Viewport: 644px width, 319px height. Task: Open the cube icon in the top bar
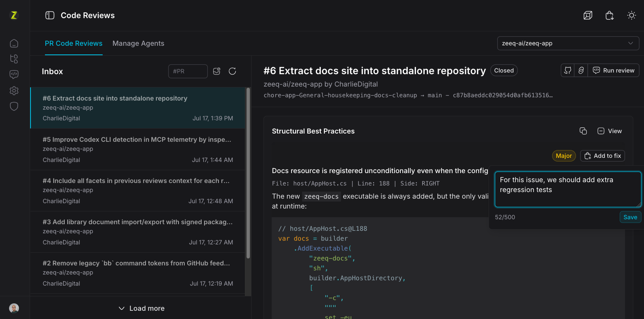tap(588, 16)
